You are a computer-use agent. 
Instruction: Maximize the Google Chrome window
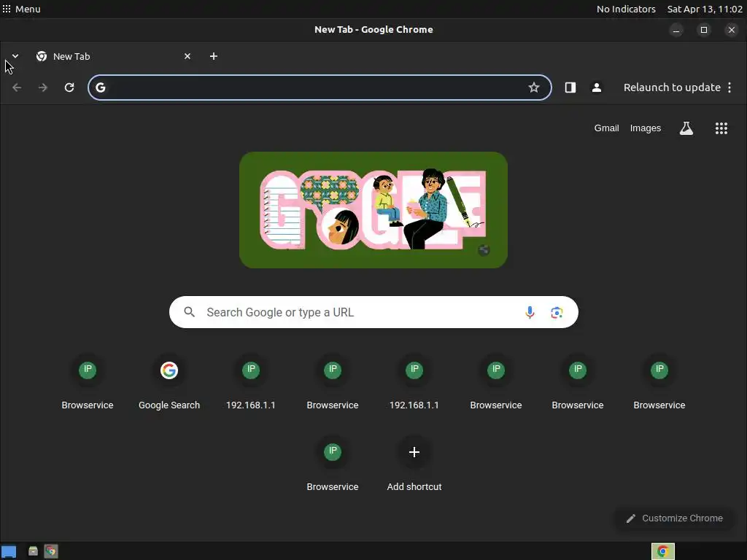(704, 30)
